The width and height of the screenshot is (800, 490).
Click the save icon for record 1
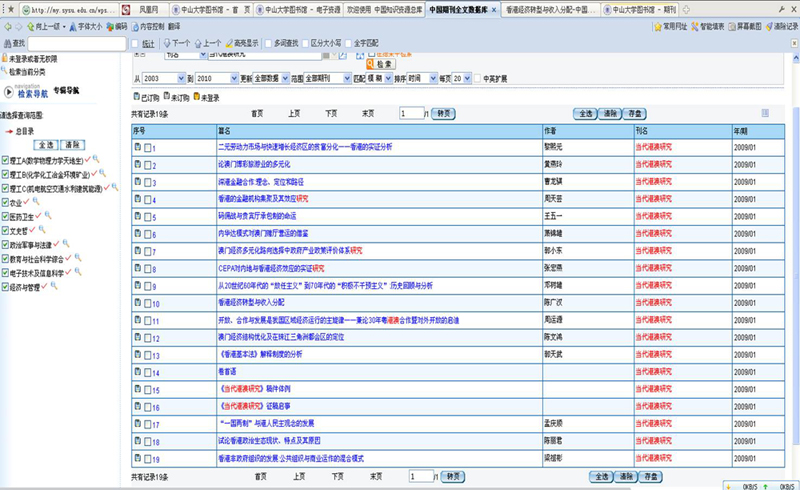[x=138, y=147]
